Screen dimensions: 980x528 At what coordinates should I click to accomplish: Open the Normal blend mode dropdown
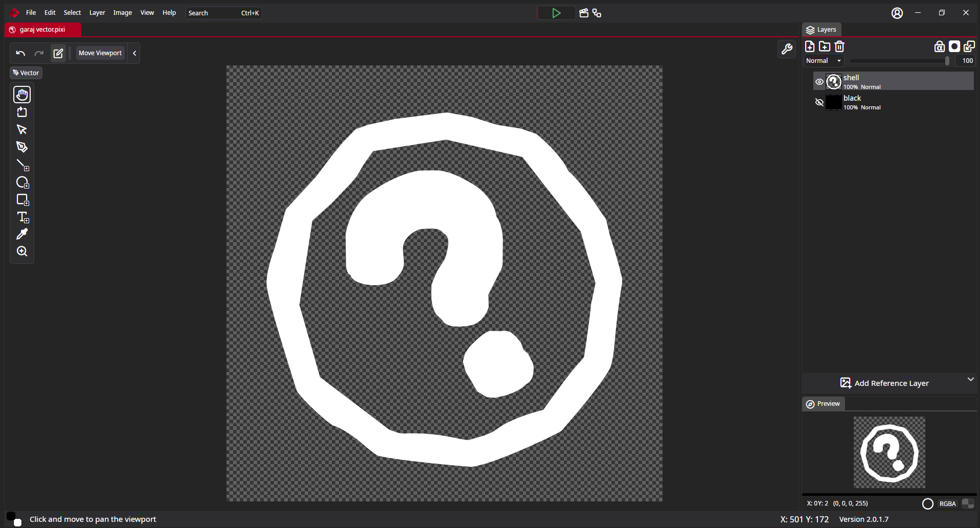point(823,61)
